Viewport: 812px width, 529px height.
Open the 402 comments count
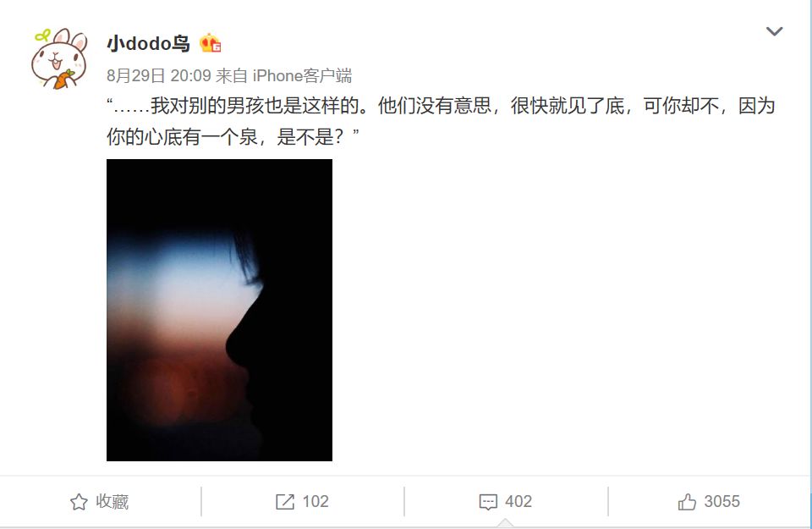pyautogui.click(x=518, y=502)
